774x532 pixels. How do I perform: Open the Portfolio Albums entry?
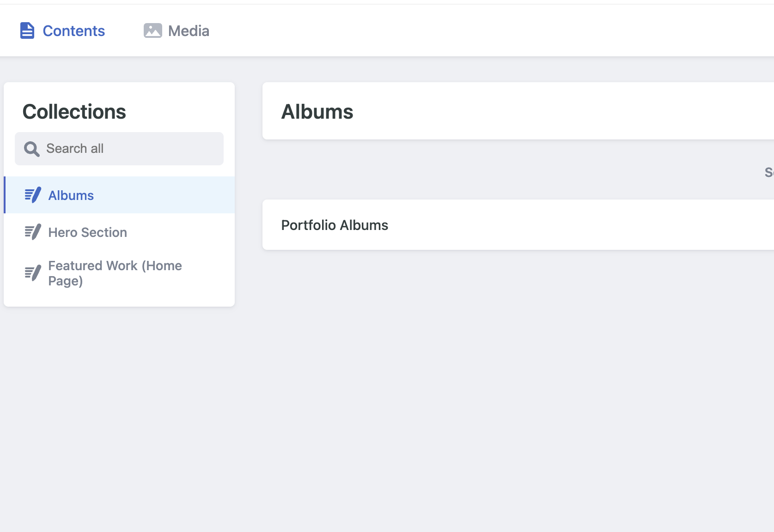(x=335, y=225)
